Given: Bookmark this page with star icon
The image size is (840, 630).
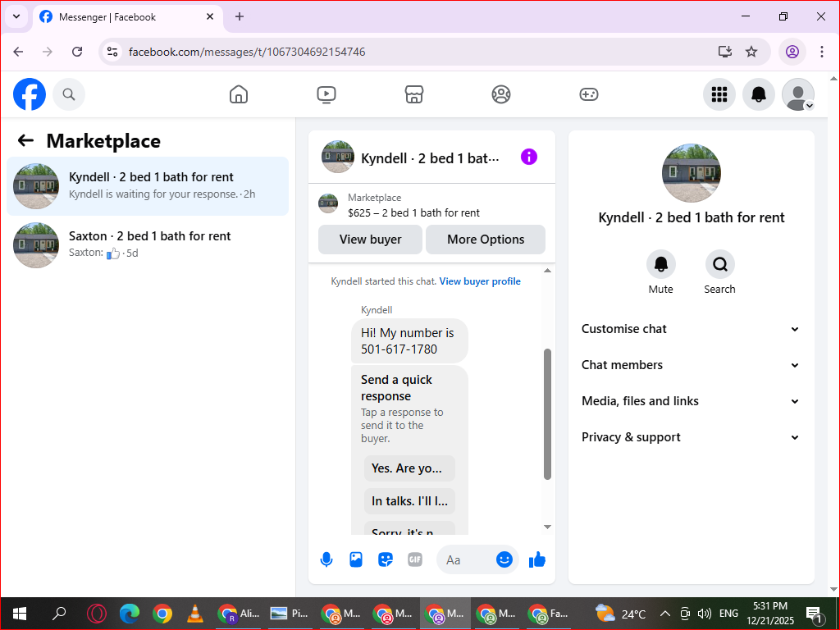Looking at the screenshot, I should point(751,52).
